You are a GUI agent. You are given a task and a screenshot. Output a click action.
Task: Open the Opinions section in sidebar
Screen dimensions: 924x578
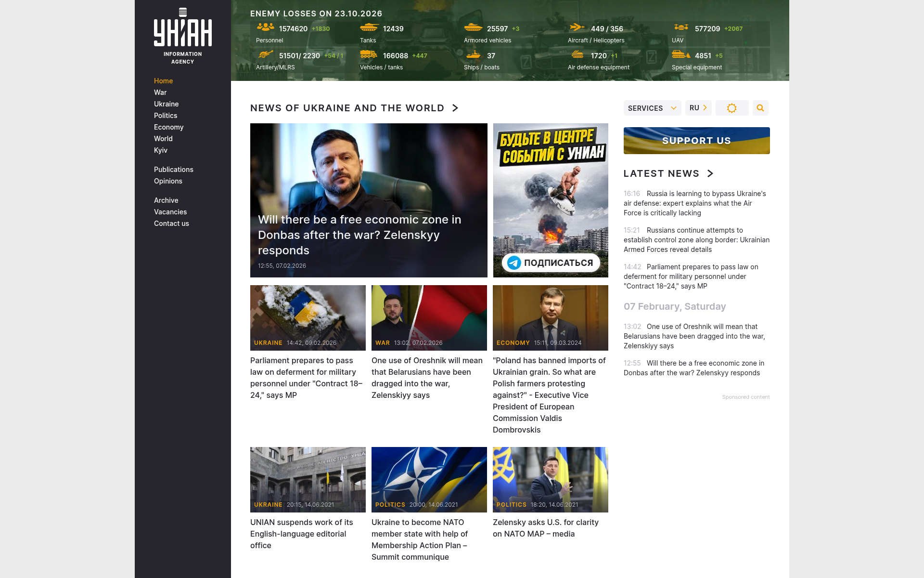[x=168, y=181]
